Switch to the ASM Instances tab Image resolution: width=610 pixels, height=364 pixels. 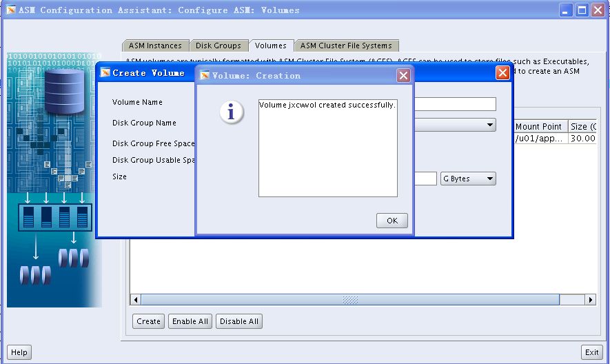click(155, 45)
